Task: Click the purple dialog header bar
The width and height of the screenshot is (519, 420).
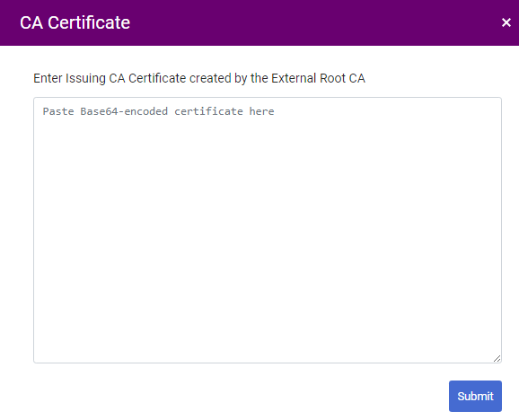Action: click(259, 22)
